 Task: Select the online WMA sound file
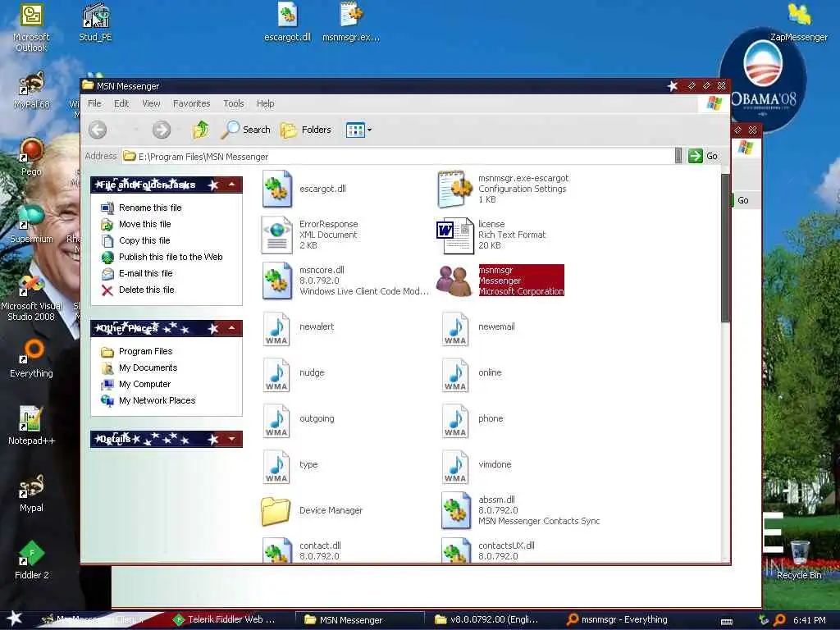pyautogui.click(x=455, y=375)
